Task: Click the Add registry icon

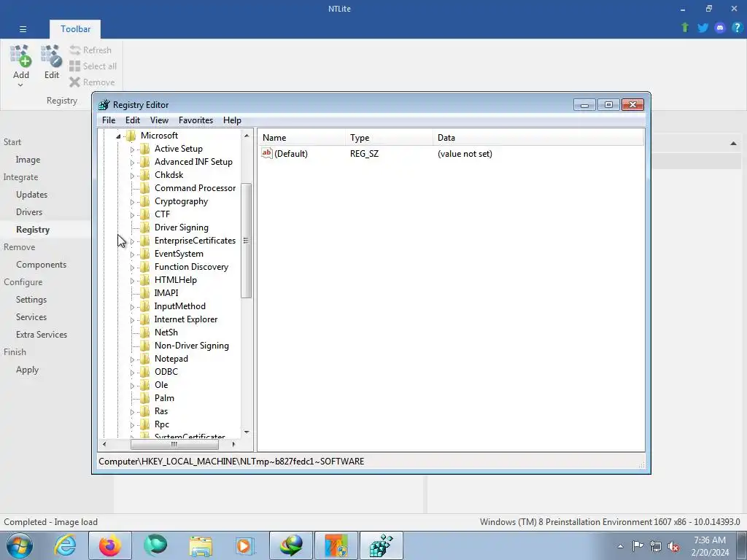Action: (x=21, y=56)
